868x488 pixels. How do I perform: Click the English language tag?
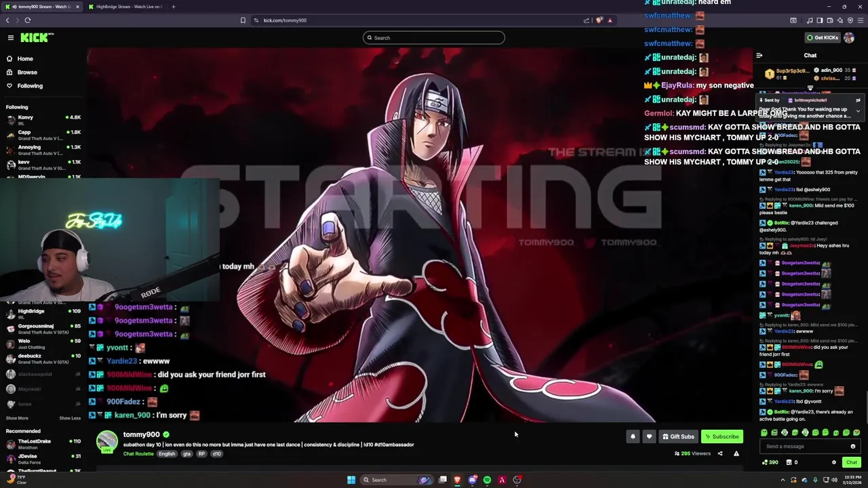[167, 453]
